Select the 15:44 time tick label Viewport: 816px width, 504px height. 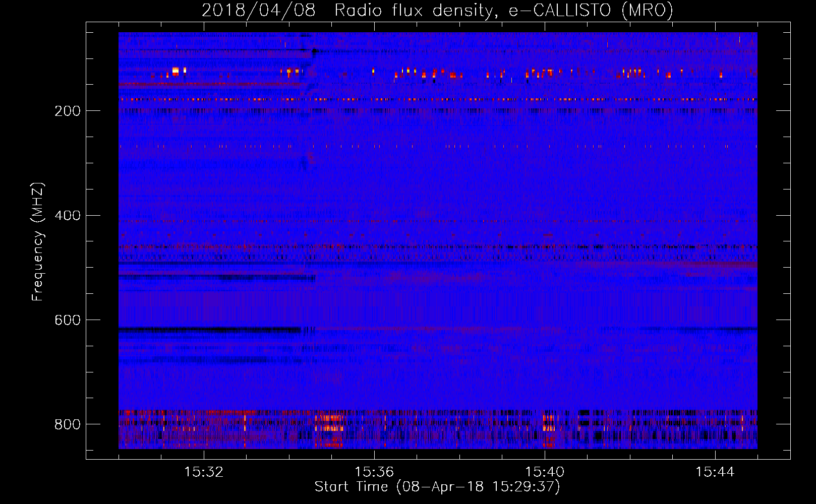pos(715,472)
